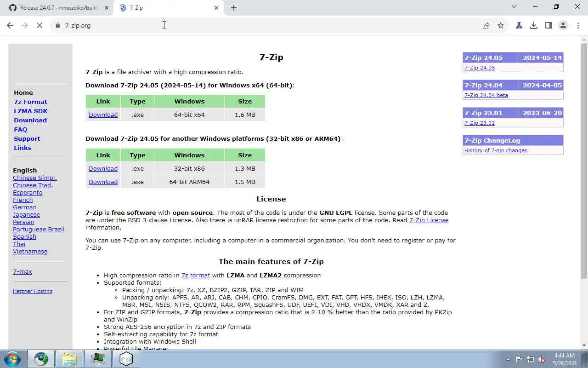Switch language to Japanese
Viewport: 588px width, 368px height.
[x=27, y=214]
